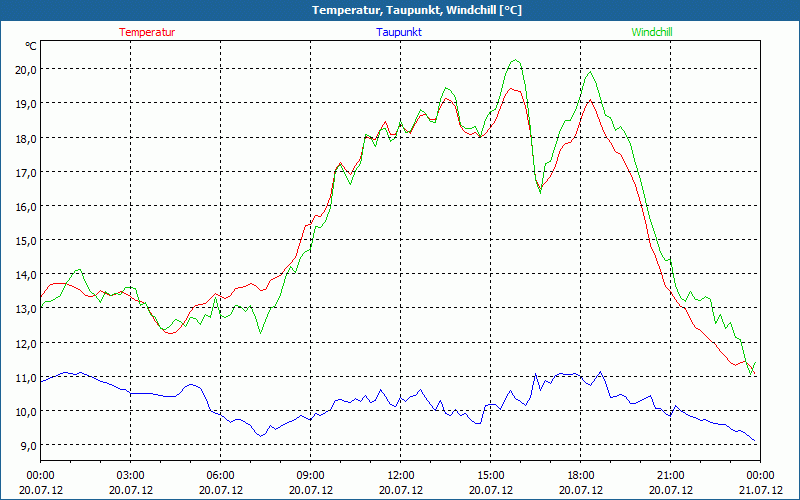800x500 pixels.
Task: Click the 16,0 y-axis value
Action: (26, 207)
